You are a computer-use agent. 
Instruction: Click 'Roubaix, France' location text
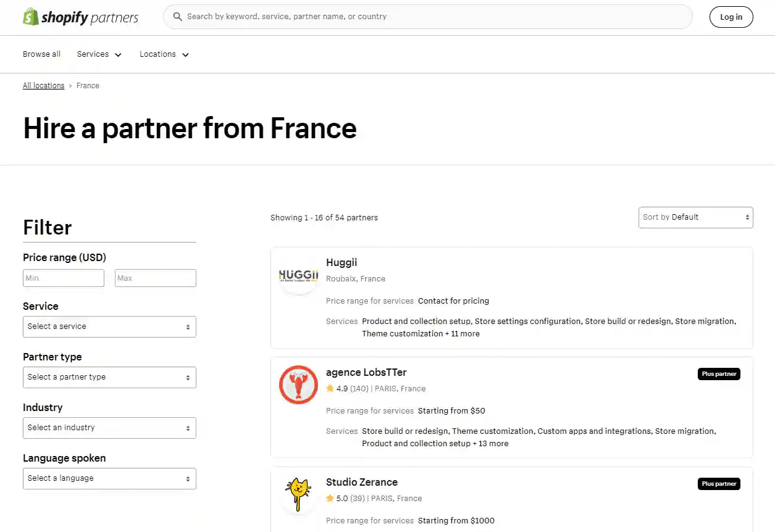click(356, 279)
